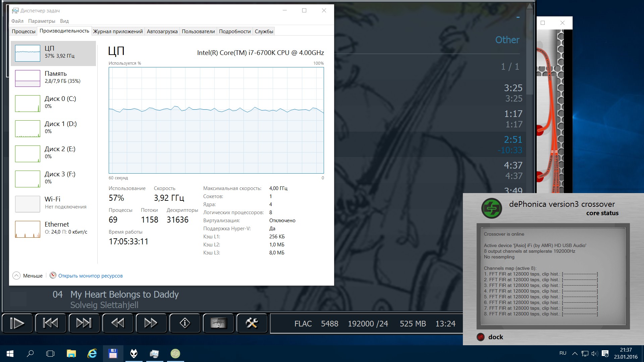Image resolution: width=644 pixels, height=362 pixels.
Task: Click the fast-forward button
Action: click(151, 323)
